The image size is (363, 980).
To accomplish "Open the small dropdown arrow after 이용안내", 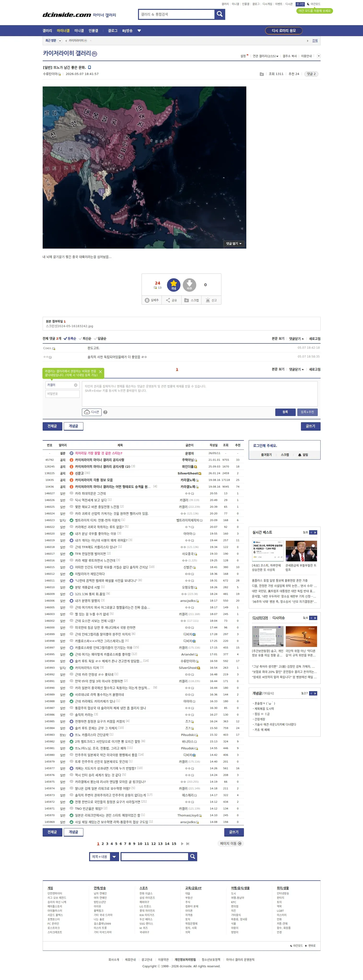I will pos(318,56).
